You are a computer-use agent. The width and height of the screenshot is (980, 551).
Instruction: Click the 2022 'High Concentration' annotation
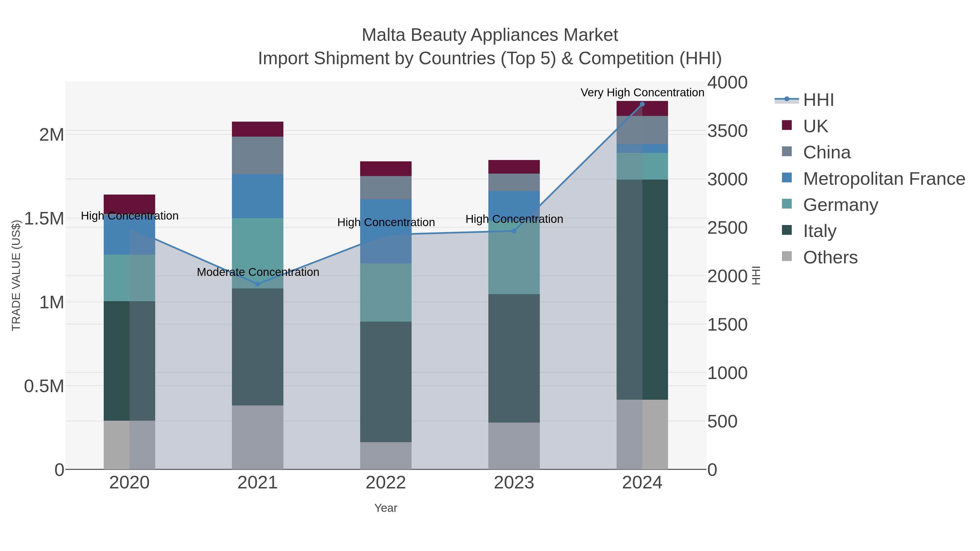point(386,222)
